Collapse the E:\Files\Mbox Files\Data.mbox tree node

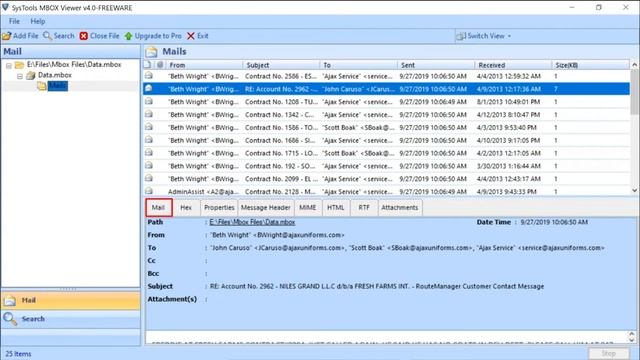click(9, 65)
